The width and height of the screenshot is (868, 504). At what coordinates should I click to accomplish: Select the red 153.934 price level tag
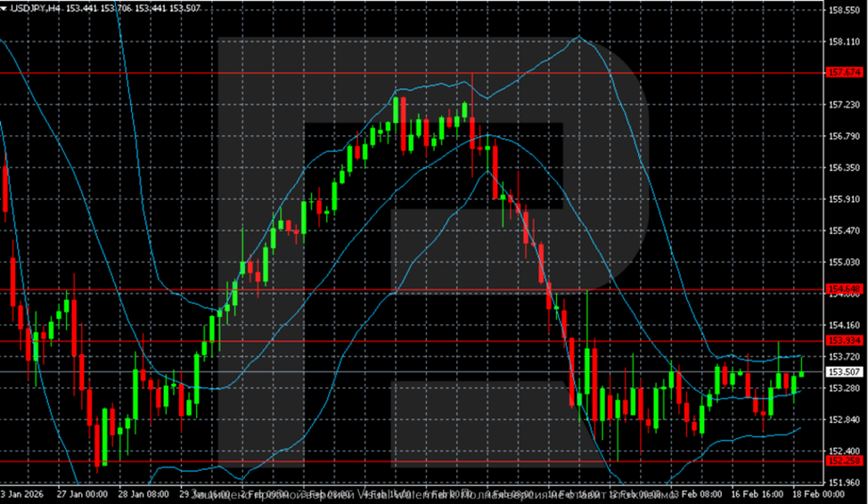point(844,340)
